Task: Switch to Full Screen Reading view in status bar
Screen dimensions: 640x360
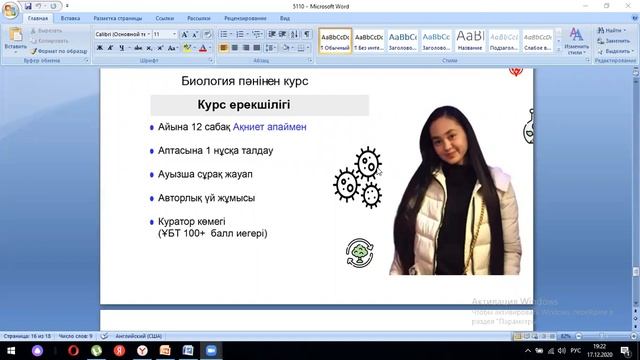Action: [x=527, y=336]
